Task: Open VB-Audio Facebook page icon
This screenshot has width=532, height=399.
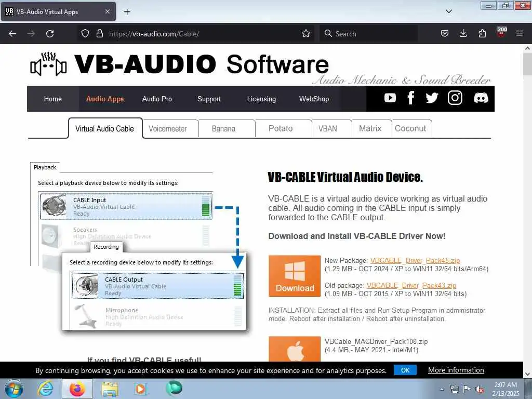Action: (x=410, y=98)
